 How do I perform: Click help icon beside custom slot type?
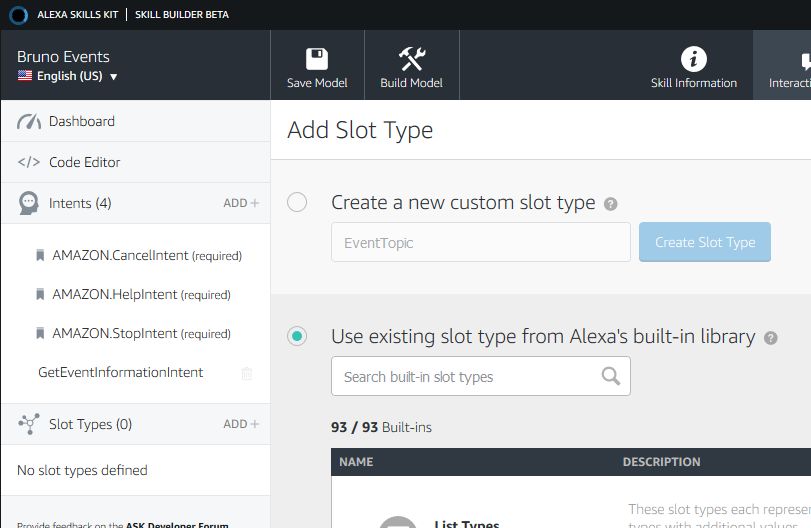pos(611,204)
